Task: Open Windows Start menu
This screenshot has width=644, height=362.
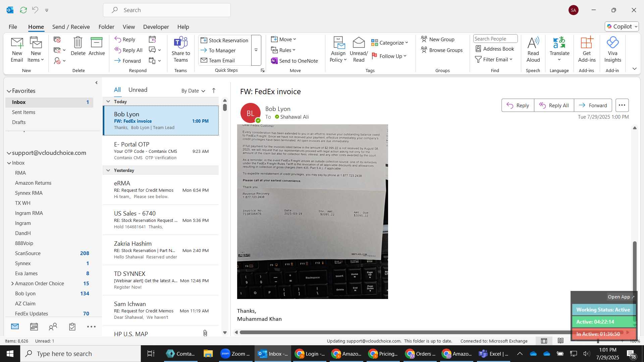Action: point(10,354)
